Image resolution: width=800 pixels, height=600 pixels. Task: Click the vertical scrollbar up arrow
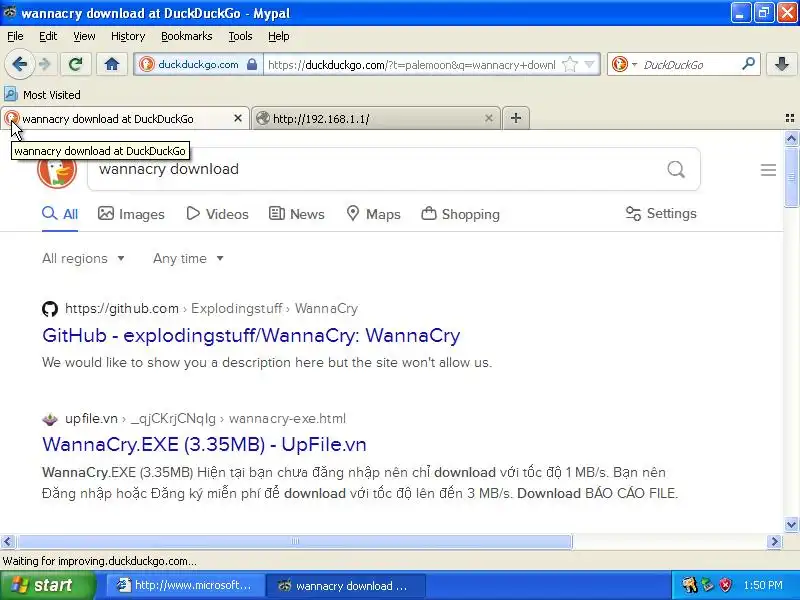click(x=791, y=138)
